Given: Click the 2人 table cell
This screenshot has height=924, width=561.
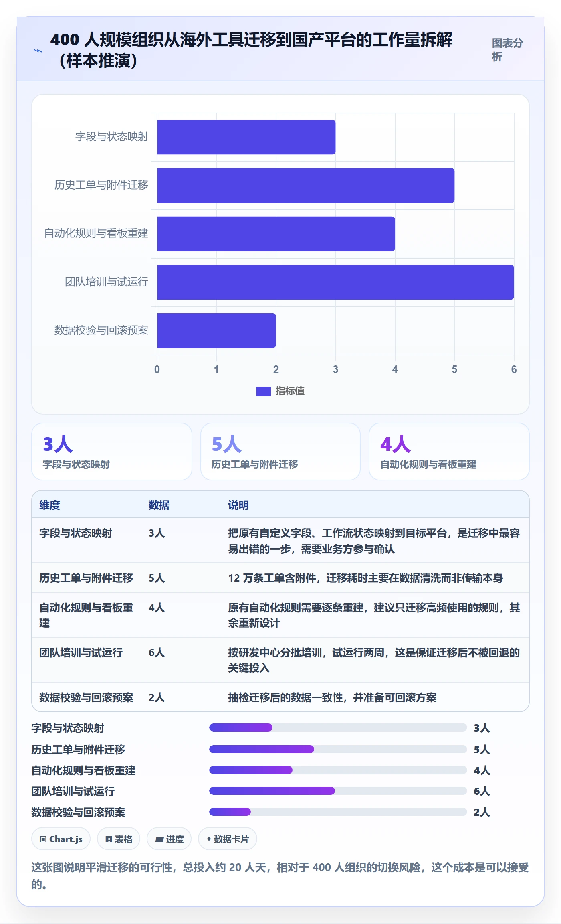Looking at the screenshot, I should 157,697.
